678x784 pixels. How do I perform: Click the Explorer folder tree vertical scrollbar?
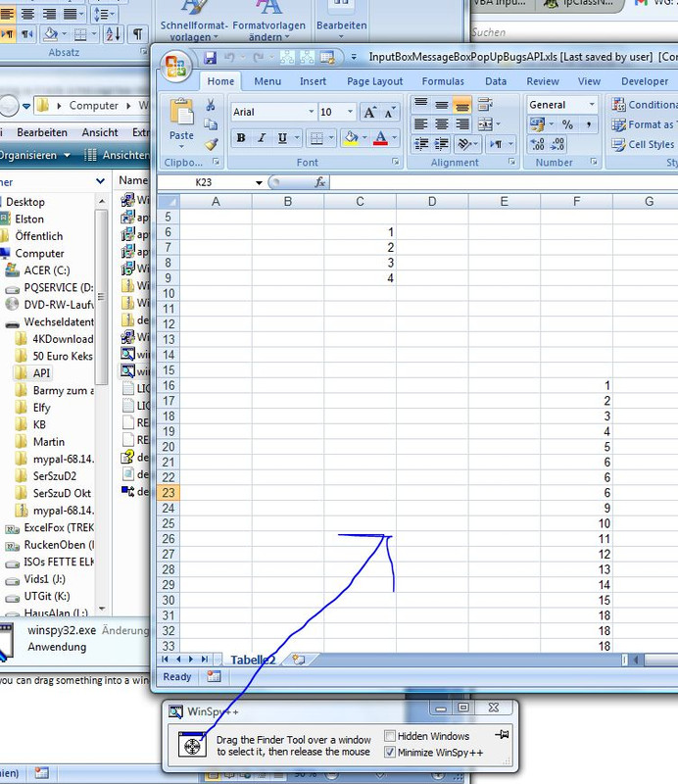click(102, 406)
